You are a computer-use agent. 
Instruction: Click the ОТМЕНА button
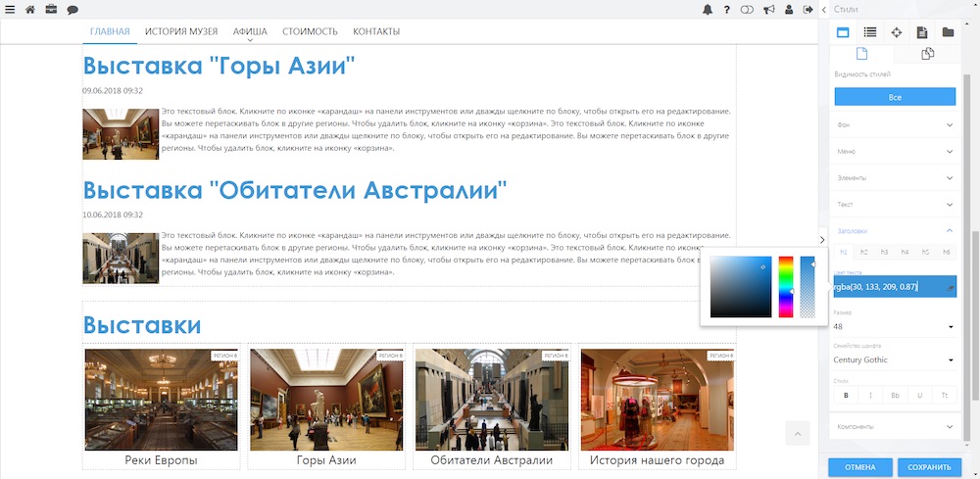860,467
